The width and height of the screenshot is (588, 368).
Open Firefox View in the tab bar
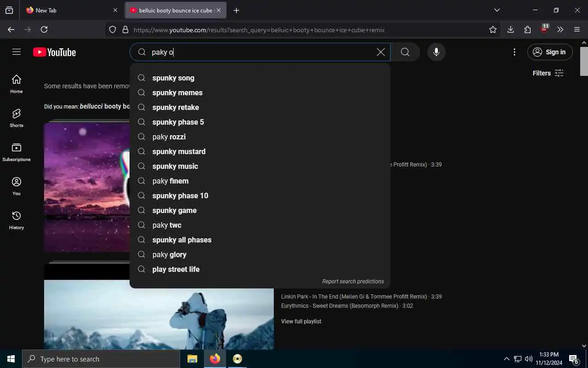click(9, 10)
